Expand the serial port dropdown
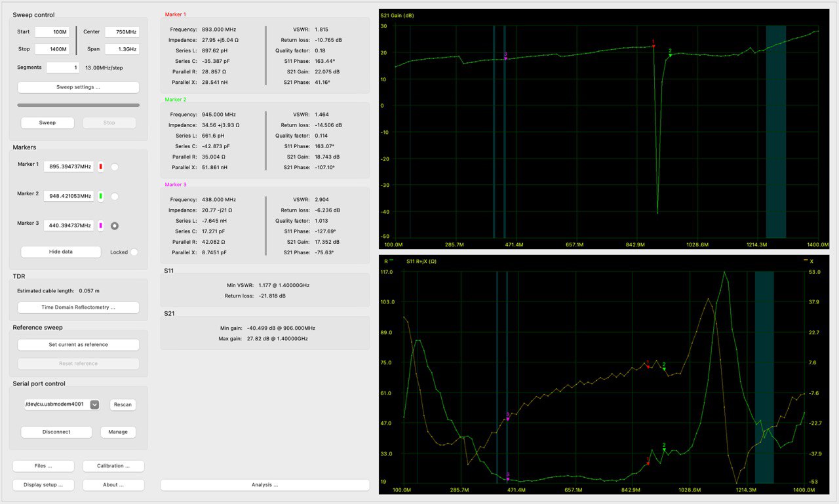839x504 pixels. pyautogui.click(x=94, y=404)
